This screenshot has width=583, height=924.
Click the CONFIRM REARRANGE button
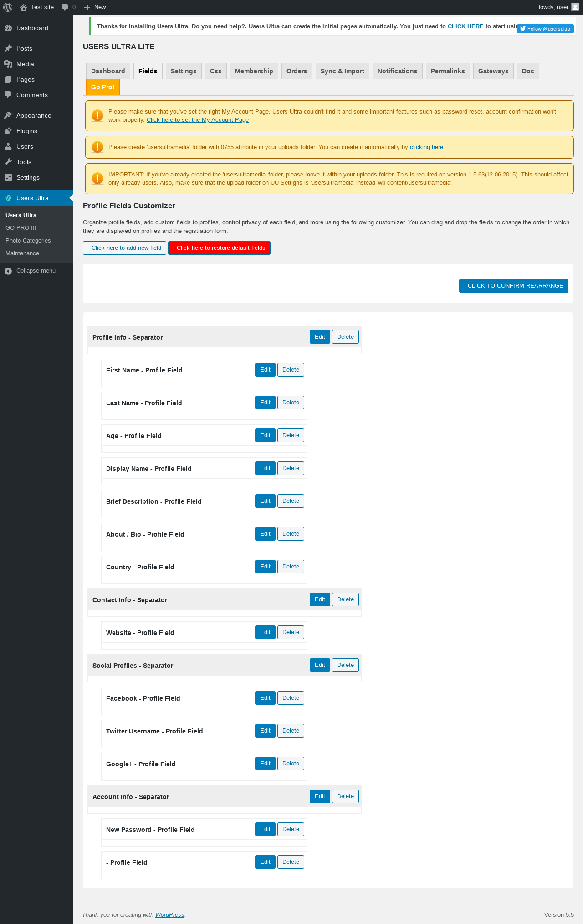click(x=514, y=286)
